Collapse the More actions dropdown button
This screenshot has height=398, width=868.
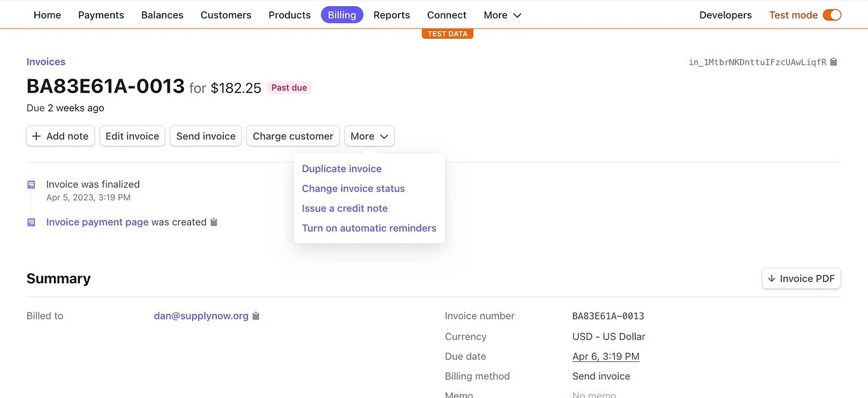point(369,136)
